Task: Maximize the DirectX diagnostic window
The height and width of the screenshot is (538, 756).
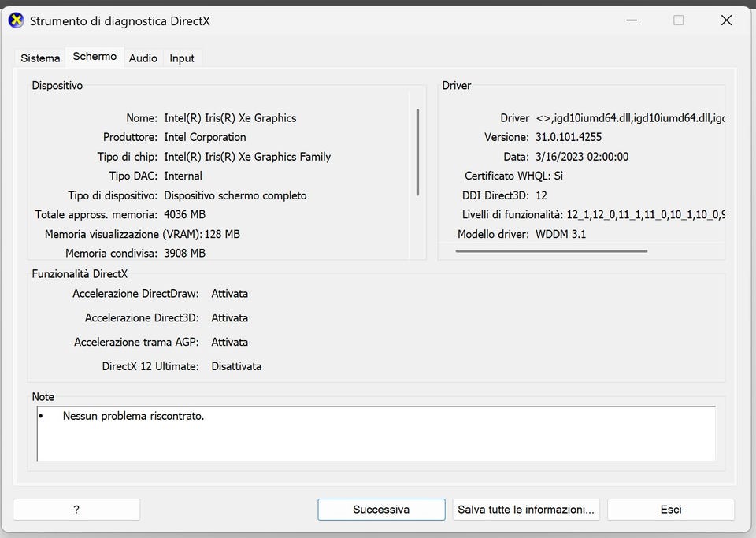Action: (x=678, y=20)
